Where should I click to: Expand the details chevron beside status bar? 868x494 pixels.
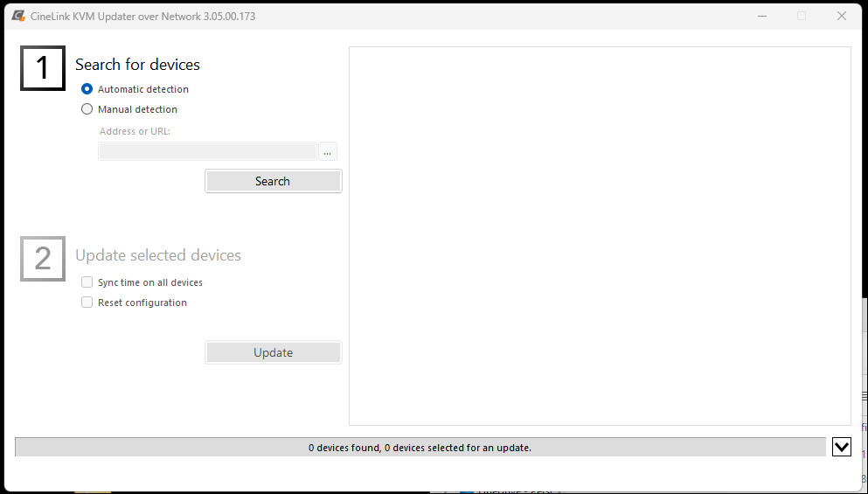[x=841, y=448]
